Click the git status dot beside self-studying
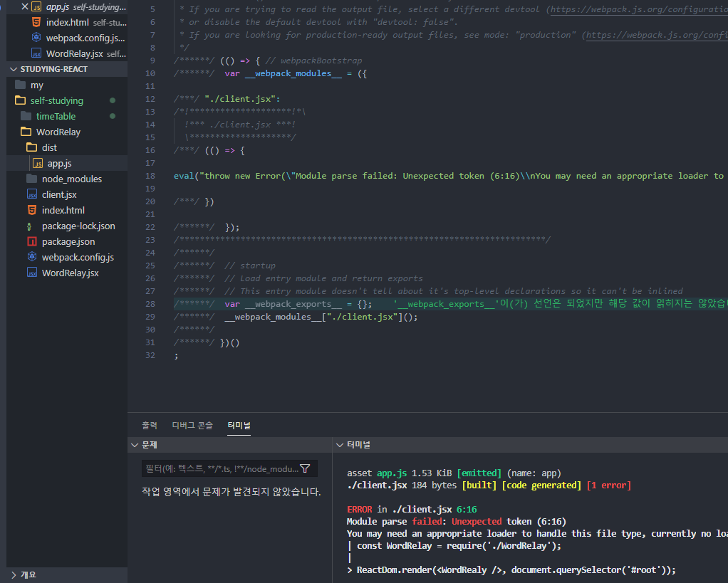Viewport: 728px width, 583px height. click(113, 100)
